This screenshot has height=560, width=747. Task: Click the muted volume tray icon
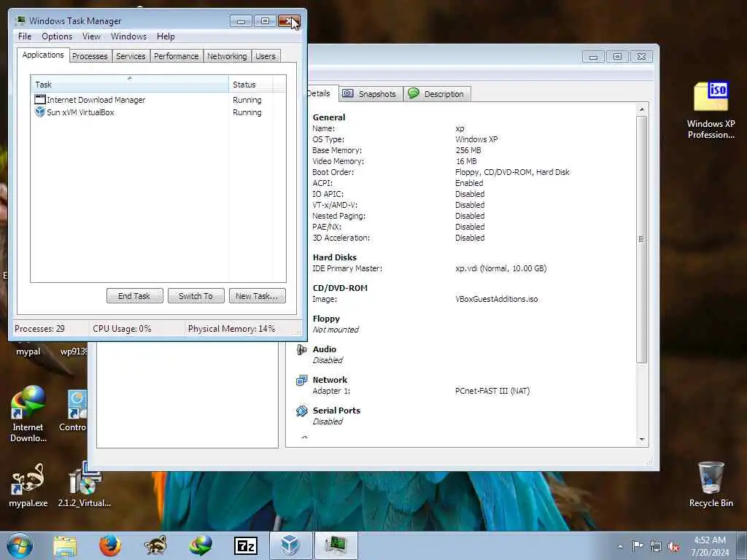click(x=673, y=547)
